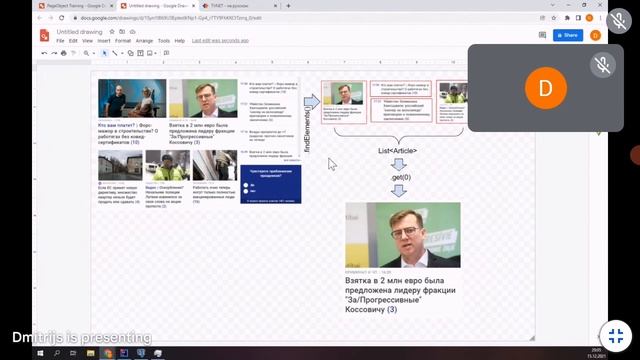This screenshot has height=360, width=640.
Task: Toggle the muted microphone in participant tile
Action: tap(602, 65)
